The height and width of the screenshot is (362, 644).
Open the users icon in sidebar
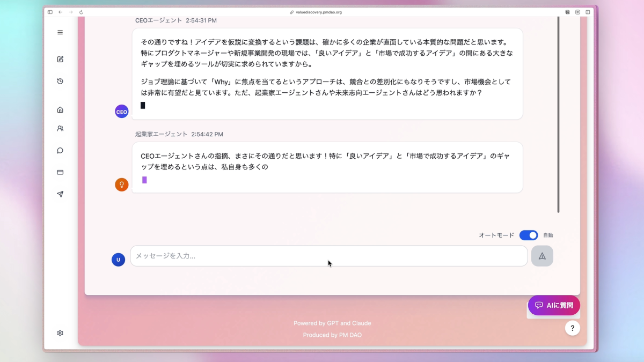(x=60, y=129)
